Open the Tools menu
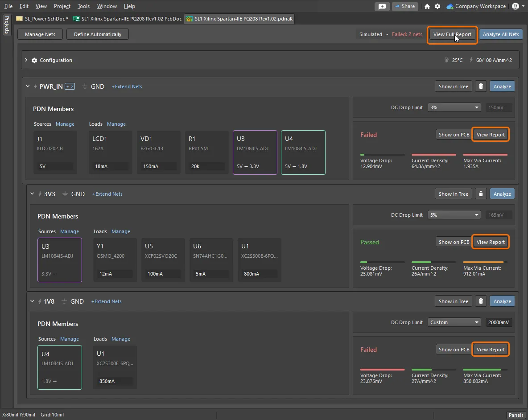Image resolution: width=528 pixels, height=420 pixels. (83, 6)
